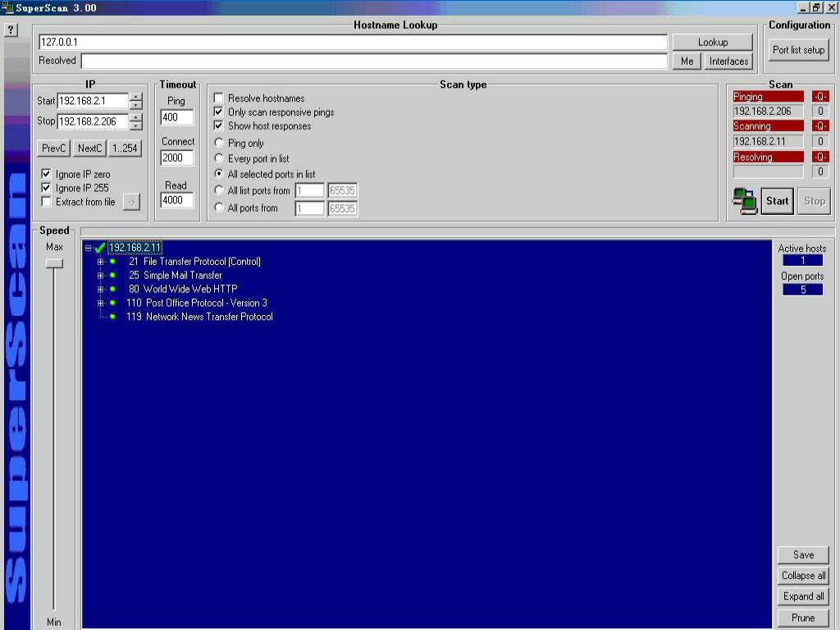The width and height of the screenshot is (840, 630).
Task: Click the green checkmark beside 192.168.2.11
Action: [x=99, y=248]
